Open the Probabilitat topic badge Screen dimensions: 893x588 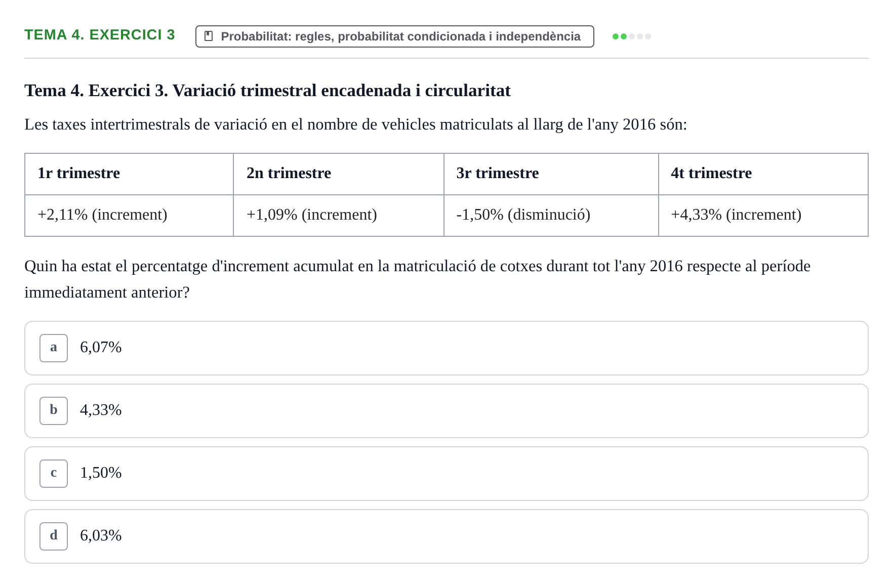pos(395,36)
